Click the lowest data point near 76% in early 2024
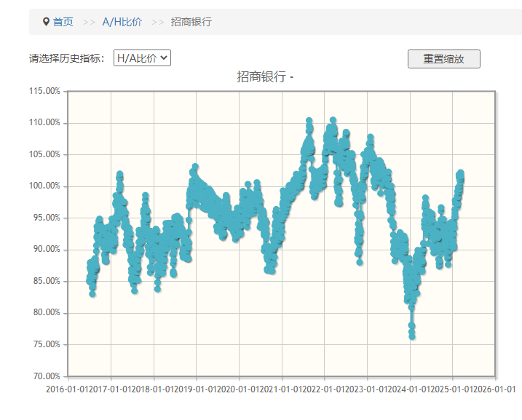The width and height of the screenshot is (522, 420). click(412, 336)
